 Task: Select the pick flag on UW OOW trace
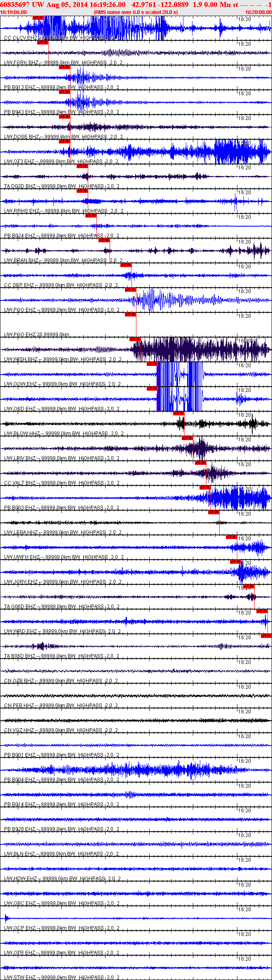tap(152, 364)
